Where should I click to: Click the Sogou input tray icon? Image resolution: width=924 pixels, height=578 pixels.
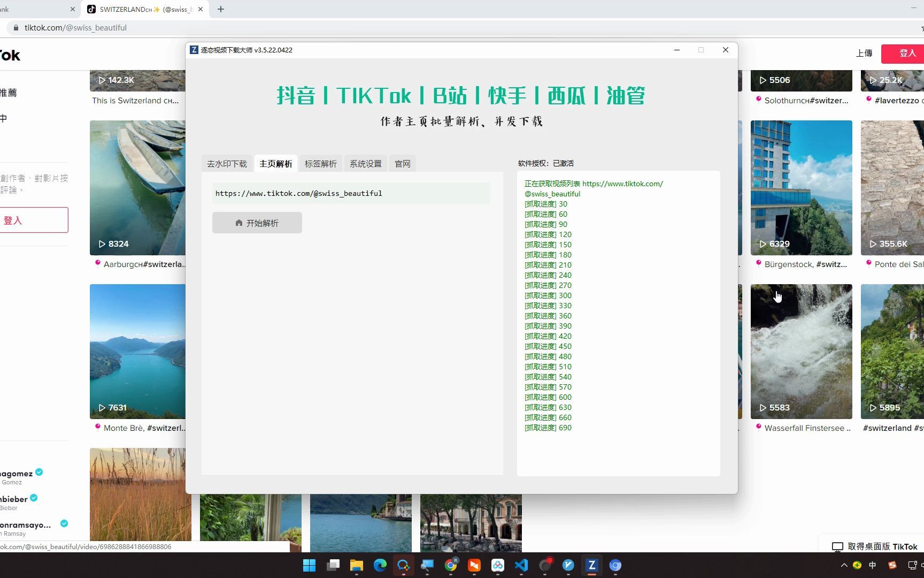click(892, 565)
